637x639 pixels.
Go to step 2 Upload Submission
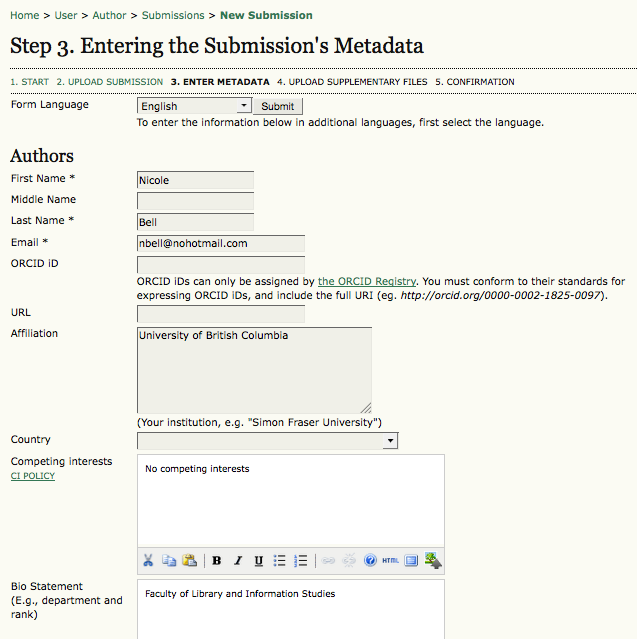pyautogui.click(x=110, y=82)
